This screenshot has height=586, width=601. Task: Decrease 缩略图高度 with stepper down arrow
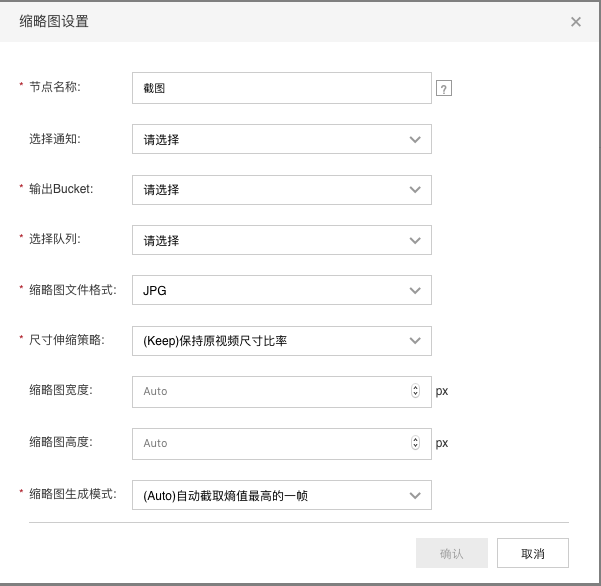[415, 446]
